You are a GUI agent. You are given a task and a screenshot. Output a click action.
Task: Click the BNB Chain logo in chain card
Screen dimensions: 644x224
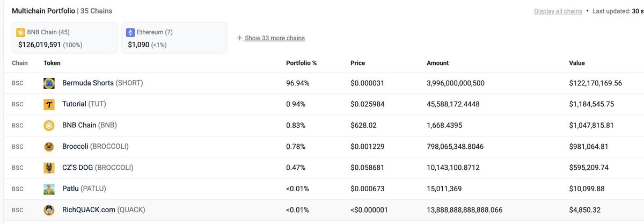pyautogui.click(x=21, y=32)
